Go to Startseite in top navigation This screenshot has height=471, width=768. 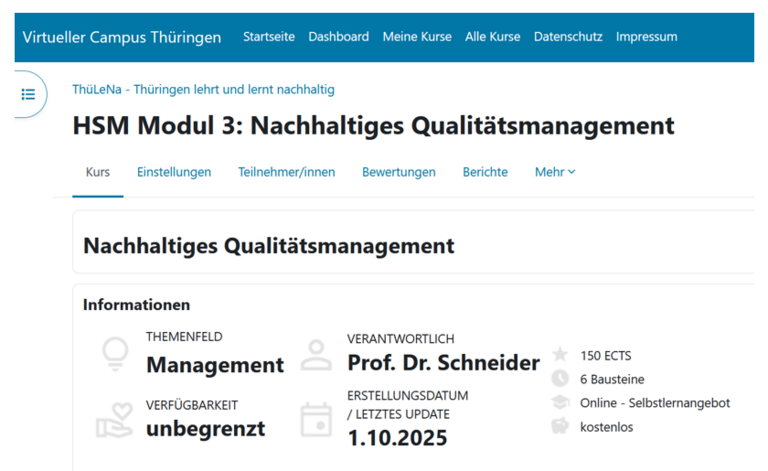pos(269,37)
